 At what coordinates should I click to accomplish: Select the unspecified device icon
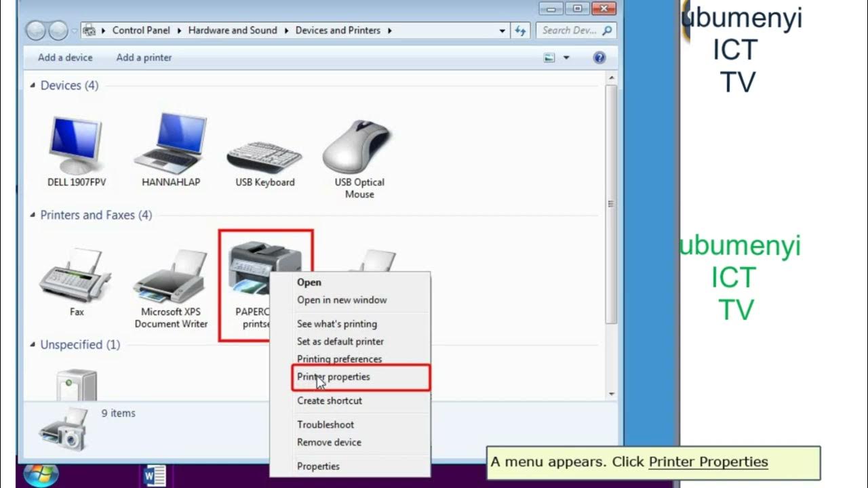coord(76,384)
